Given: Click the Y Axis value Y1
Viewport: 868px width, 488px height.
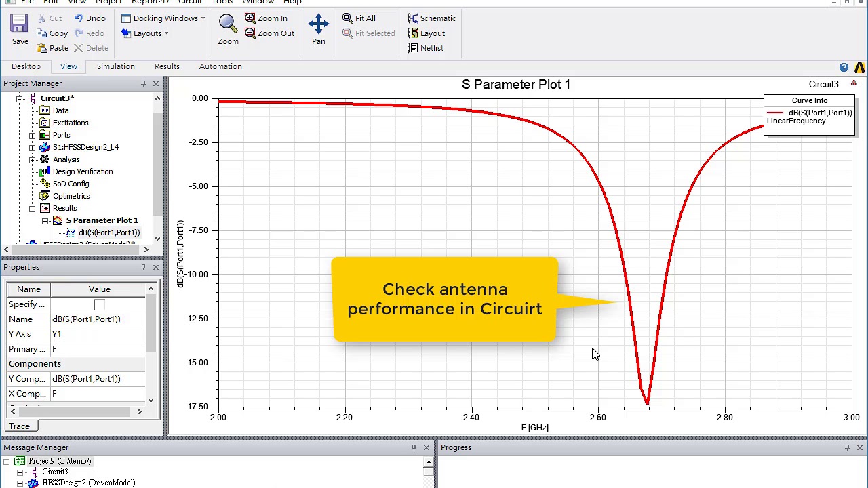Looking at the screenshot, I should [98, 334].
